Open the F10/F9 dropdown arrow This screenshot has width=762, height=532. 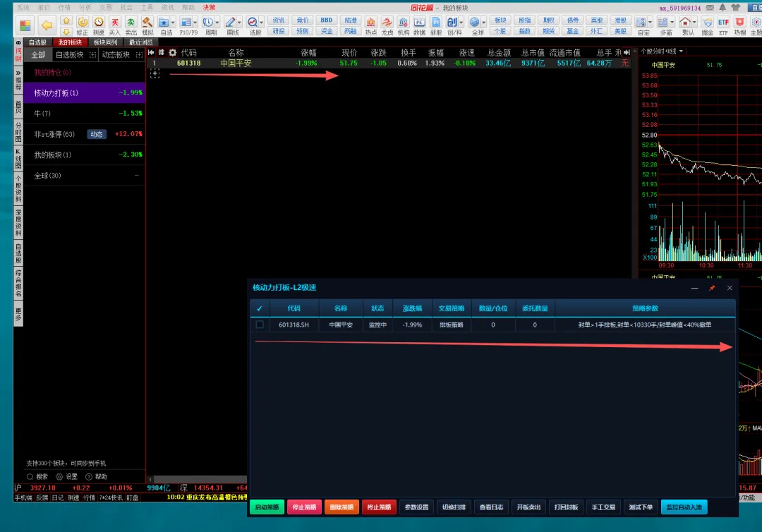tap(195, 23)
